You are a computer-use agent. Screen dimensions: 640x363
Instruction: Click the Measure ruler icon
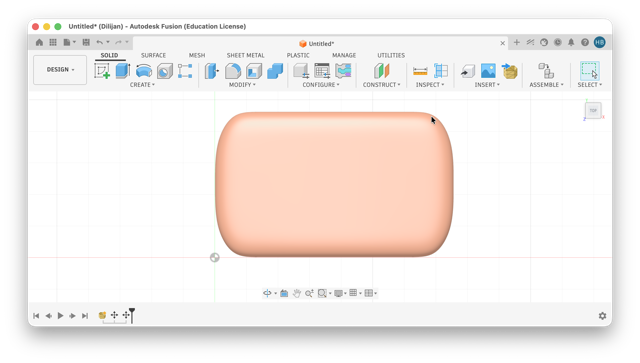click(420, 71)
